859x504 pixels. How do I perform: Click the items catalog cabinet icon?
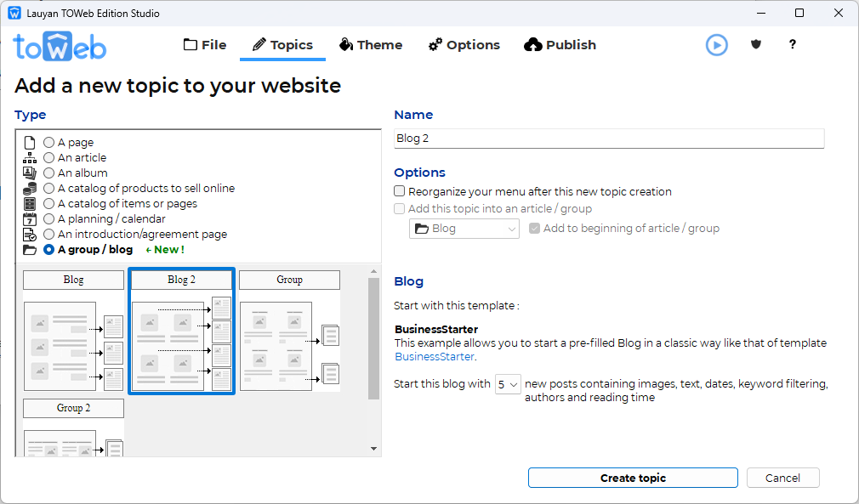(30, 204)
